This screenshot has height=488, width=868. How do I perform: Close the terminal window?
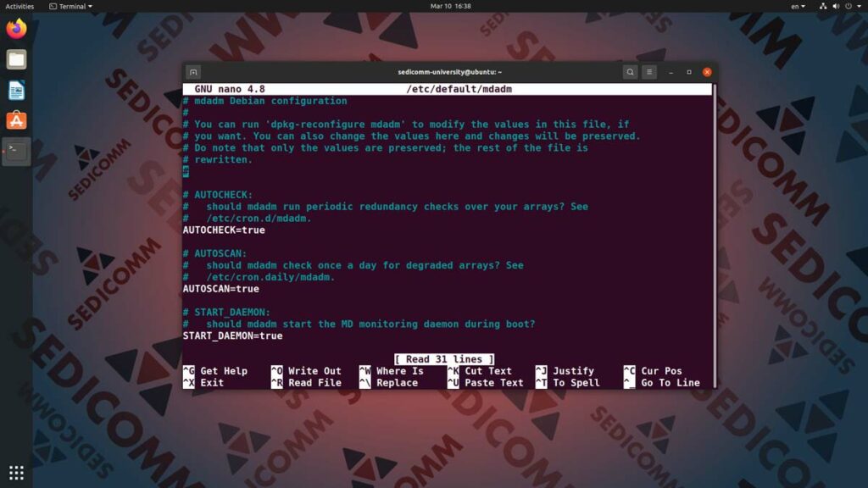[707, 72]
